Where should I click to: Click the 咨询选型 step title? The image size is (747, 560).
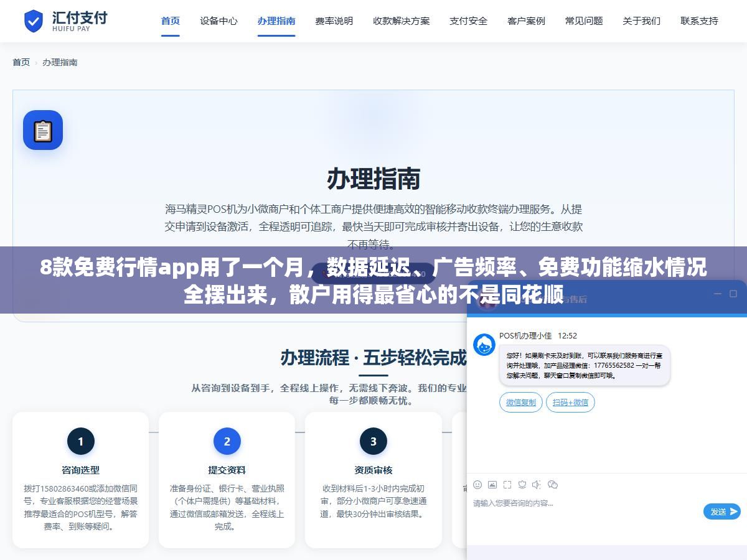pos(80,470)
